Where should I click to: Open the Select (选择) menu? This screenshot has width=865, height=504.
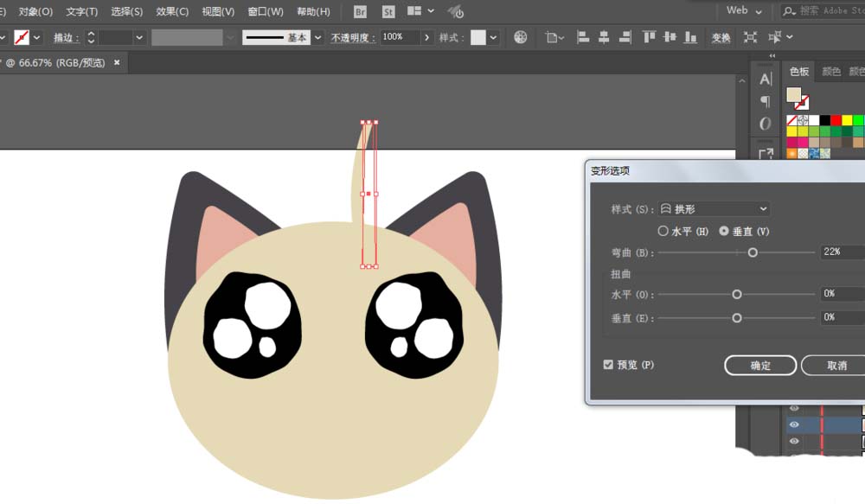(127, 11)
